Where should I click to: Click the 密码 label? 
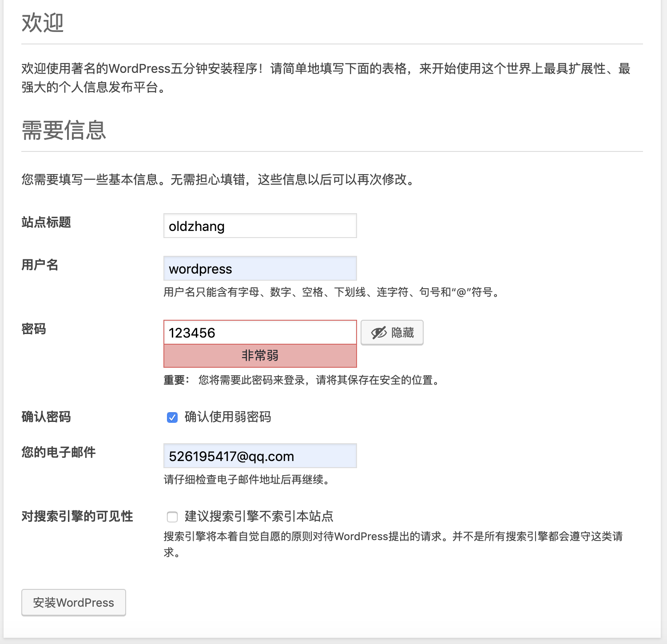(34, 329)
